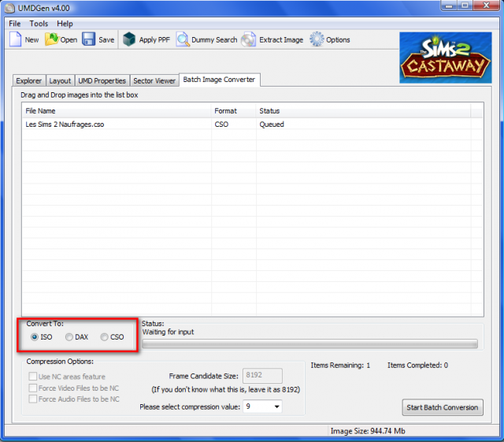
Task: Click Start Batch Conversion button
Action: tap(443, 407)
